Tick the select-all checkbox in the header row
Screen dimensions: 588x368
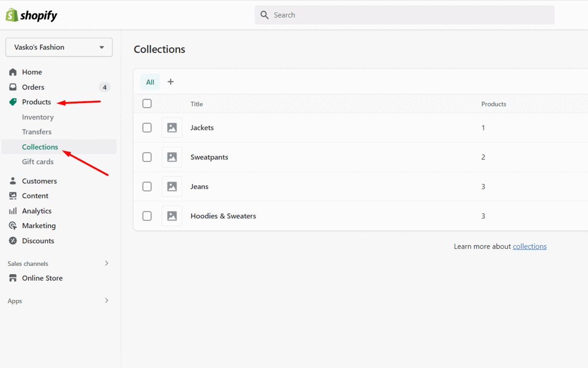tap(147, 104)
